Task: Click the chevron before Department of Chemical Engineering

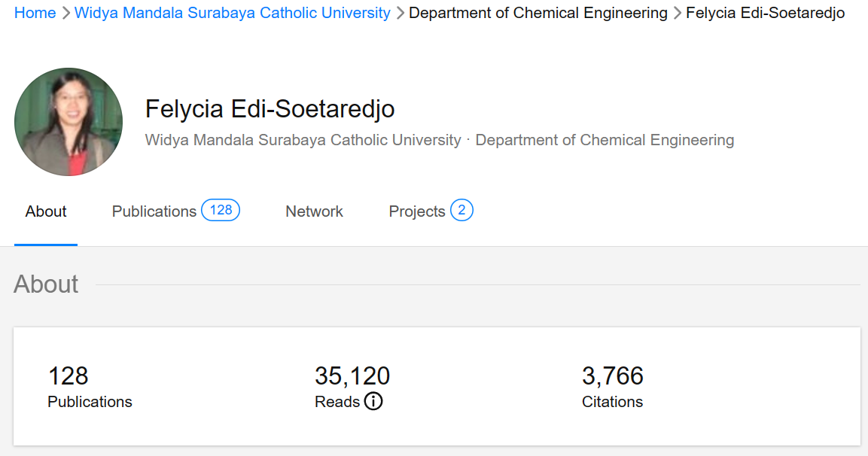Action: pyautogui.click(x=400, y=13)
